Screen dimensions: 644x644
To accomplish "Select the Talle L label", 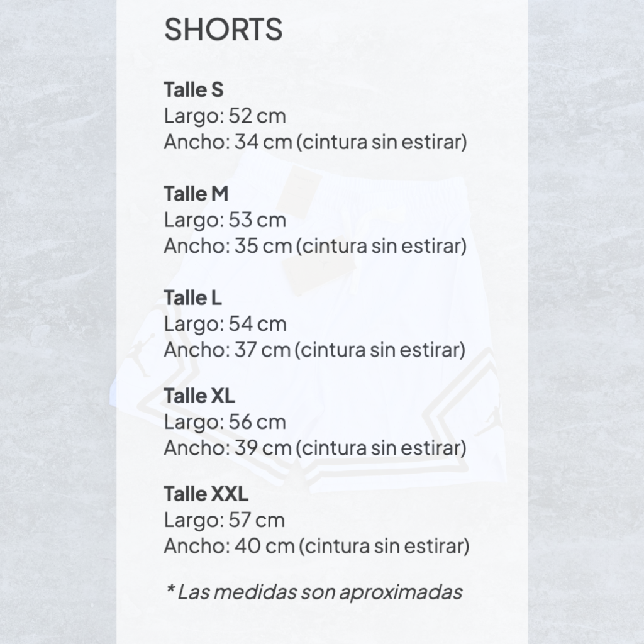I will tap(193, 297).
